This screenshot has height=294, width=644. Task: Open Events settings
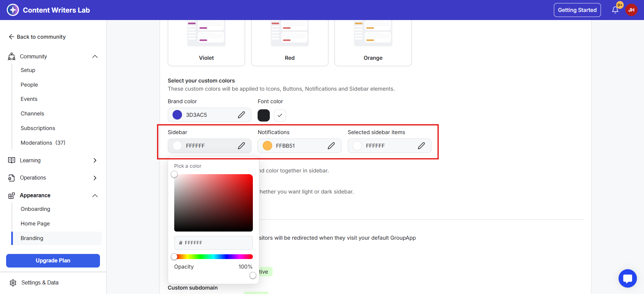click(29, 99)
